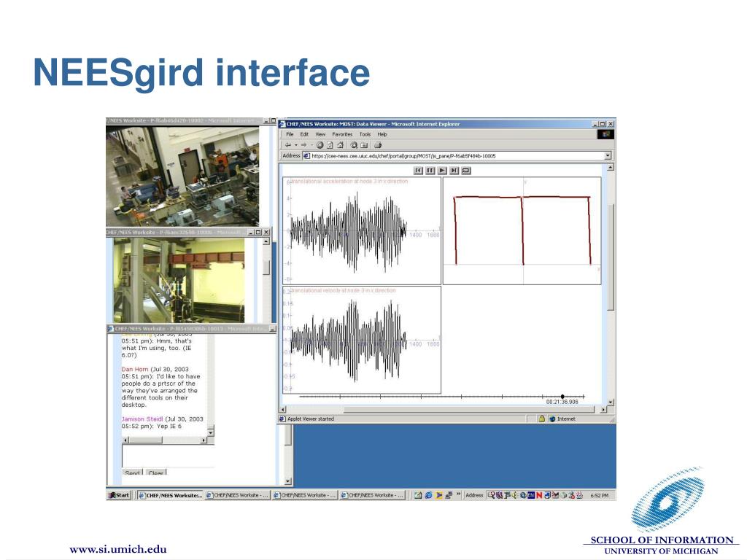Click the Dan Horn name in chat
The image size is (747, 560).
pos(135,369)
